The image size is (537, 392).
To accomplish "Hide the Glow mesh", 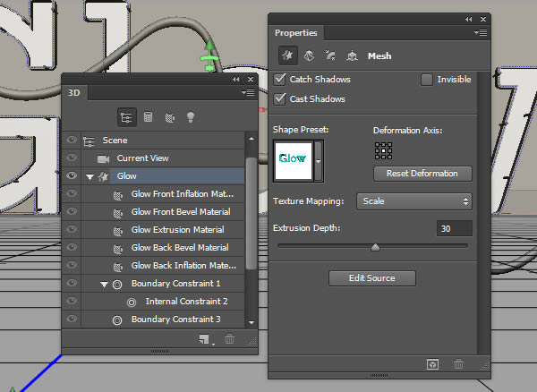I will tap(72, 175).
